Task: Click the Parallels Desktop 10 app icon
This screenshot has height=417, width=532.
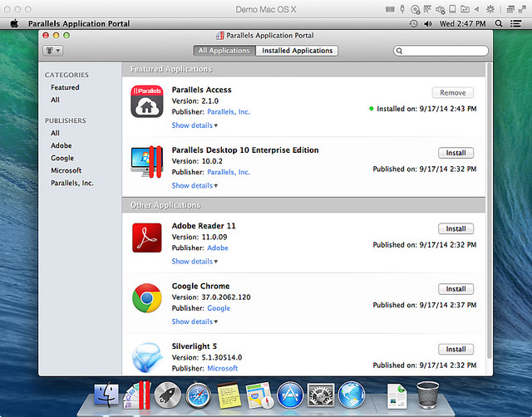Action: pyautogui.click(x=147, y=162)
